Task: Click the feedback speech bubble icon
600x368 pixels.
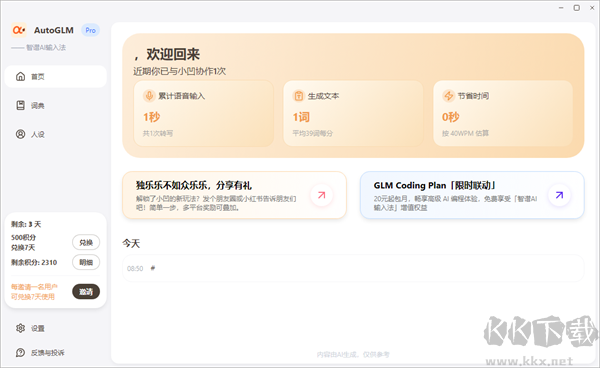Action: pyautogui.click(x=20, y=353)
